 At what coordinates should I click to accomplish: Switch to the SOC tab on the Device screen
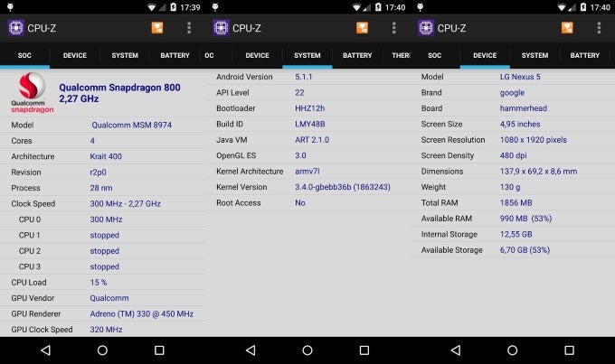(435, 56)
